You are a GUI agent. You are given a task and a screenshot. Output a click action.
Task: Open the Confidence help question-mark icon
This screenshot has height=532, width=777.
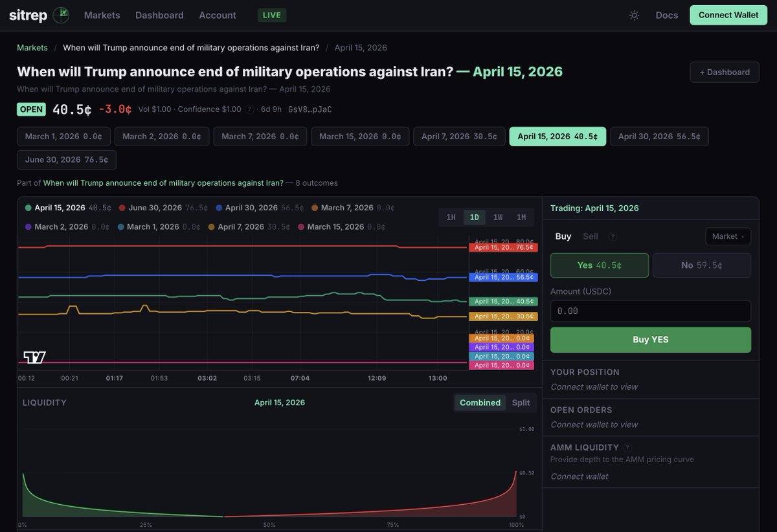(249, 109)
